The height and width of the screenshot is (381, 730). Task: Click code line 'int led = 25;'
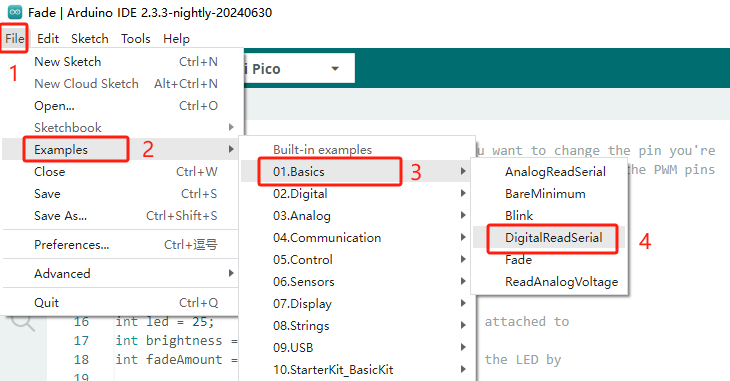(x=165, y=322)
